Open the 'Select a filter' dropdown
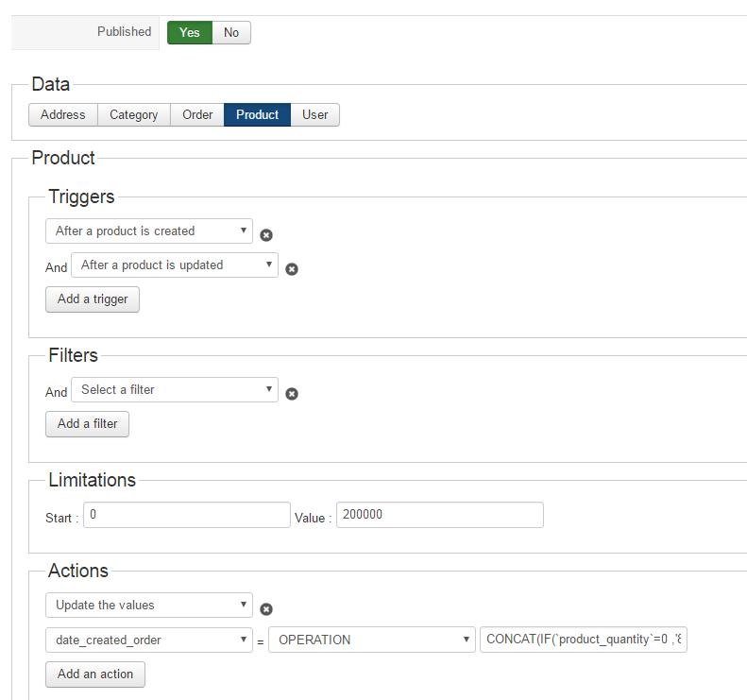The height and width of the screenshot is (700, 747). click(x=175, y=390)
